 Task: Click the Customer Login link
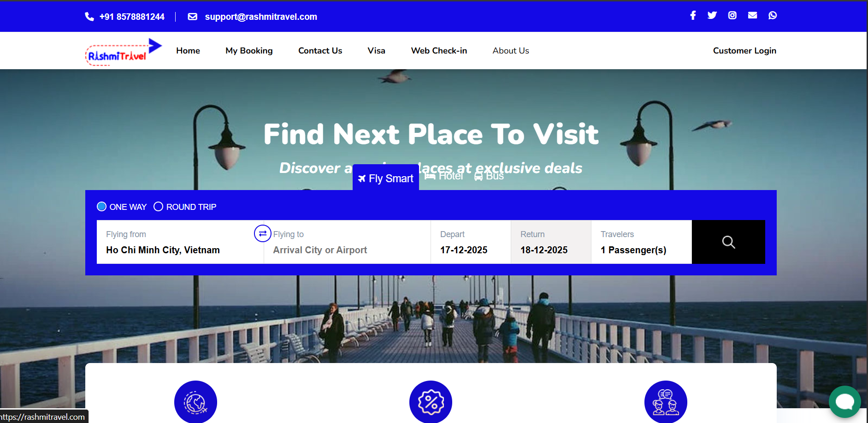coord(744,51)
